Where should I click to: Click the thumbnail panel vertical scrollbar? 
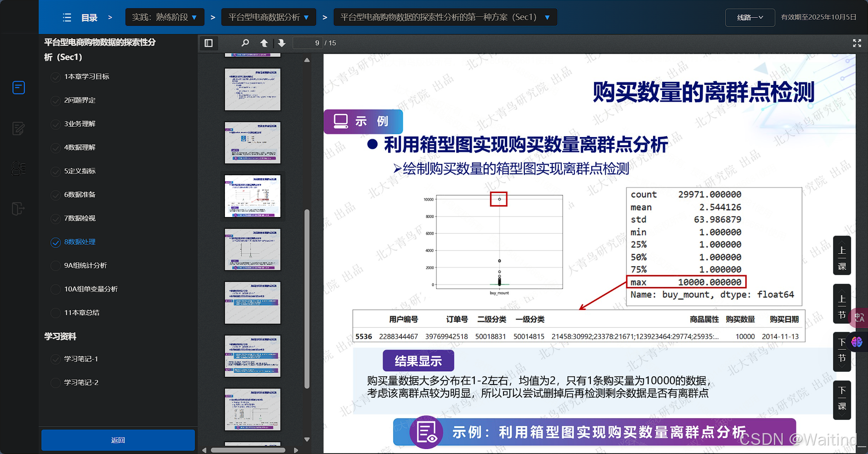coord(307,299)
